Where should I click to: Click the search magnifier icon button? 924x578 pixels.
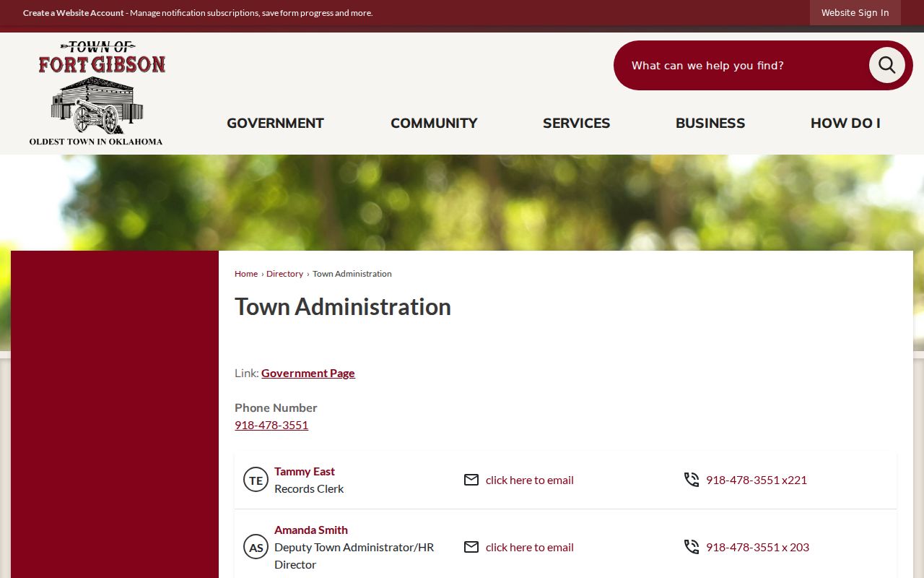coord(886,65)
